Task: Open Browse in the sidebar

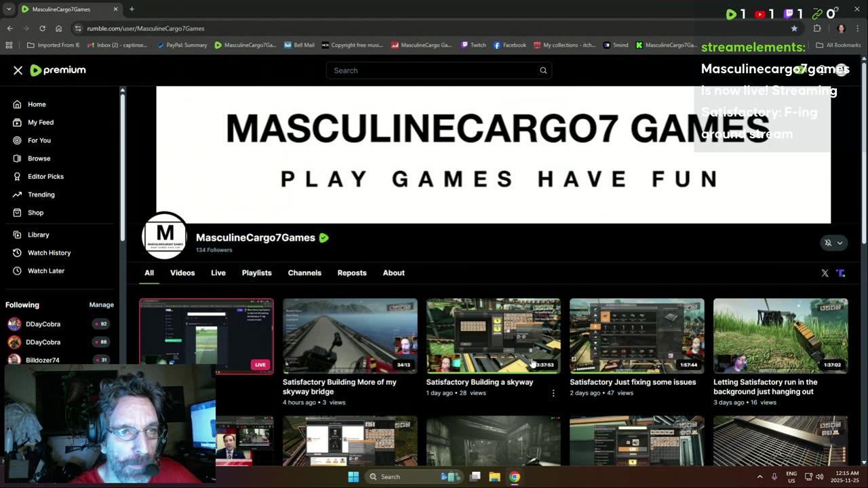Action: pos(39,159)
